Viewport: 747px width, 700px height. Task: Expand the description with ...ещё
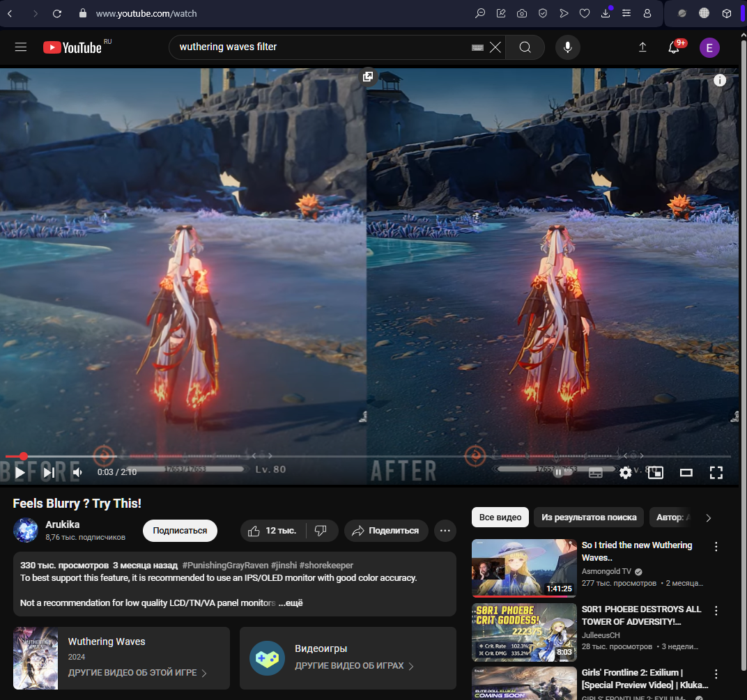coord(291,603)
